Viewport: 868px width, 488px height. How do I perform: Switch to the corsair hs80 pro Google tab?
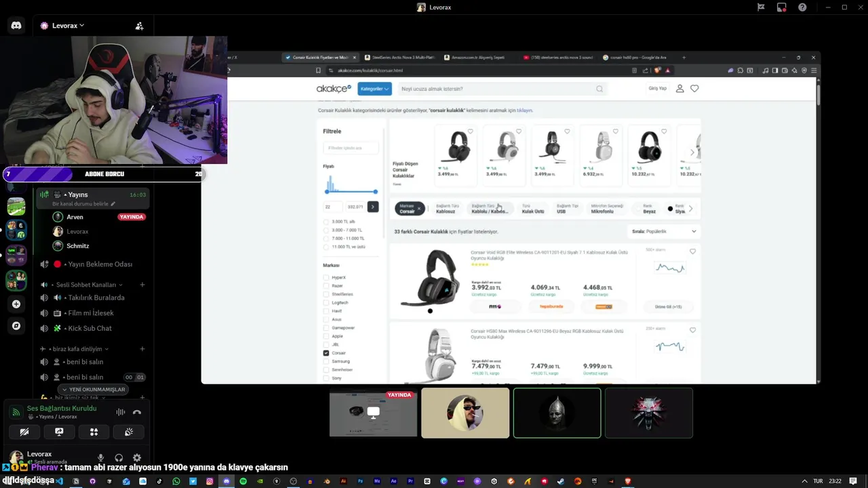[x=637, y=58]
